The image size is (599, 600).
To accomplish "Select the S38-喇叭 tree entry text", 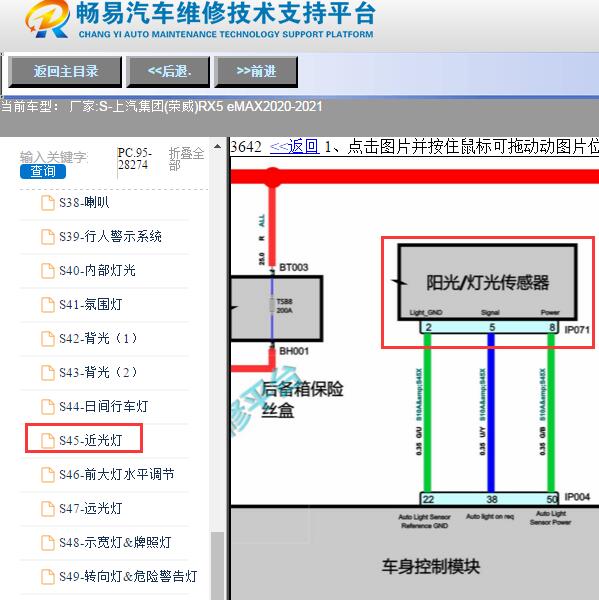I will point(84,202).
